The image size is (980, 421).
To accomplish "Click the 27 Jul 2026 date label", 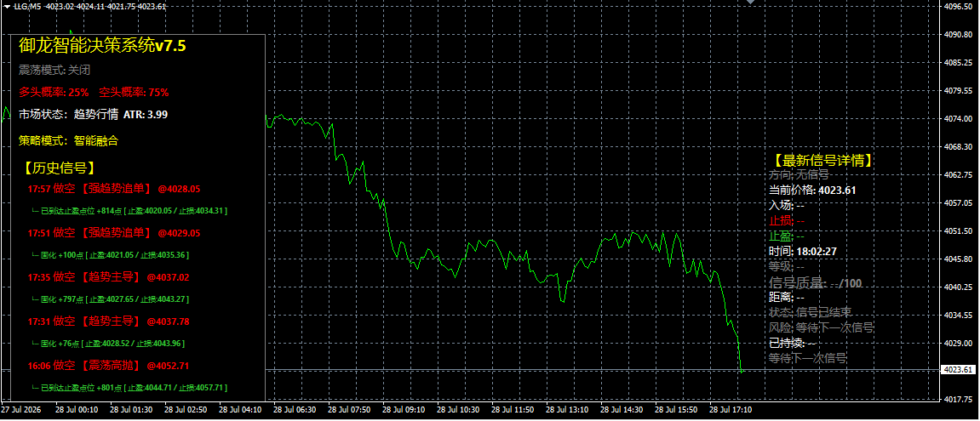I will 22,410.
